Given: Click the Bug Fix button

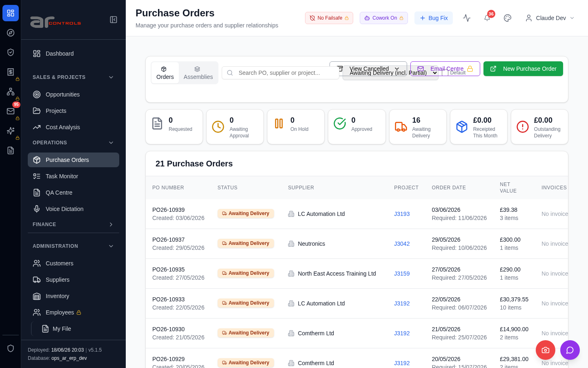Looking at the screenshot, I should coord(434,18).
